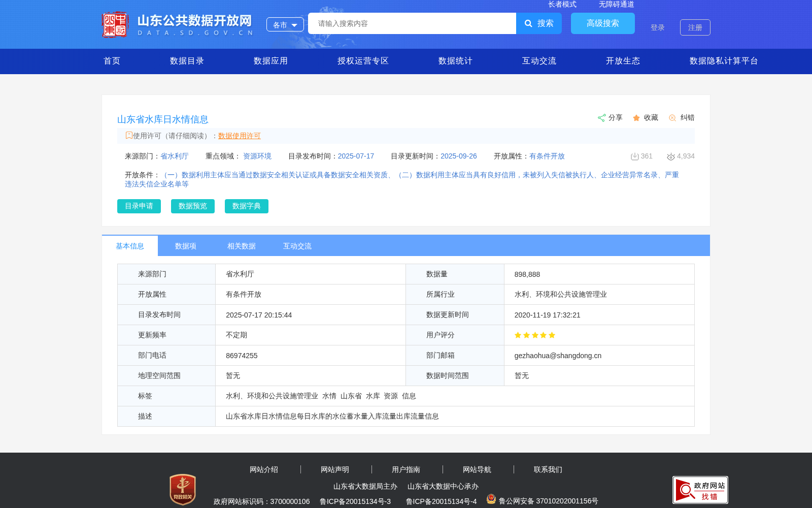This screenshot has width=812, height=508.
Task: Click the 898,888 data volume value
Action: pos(527,274)
